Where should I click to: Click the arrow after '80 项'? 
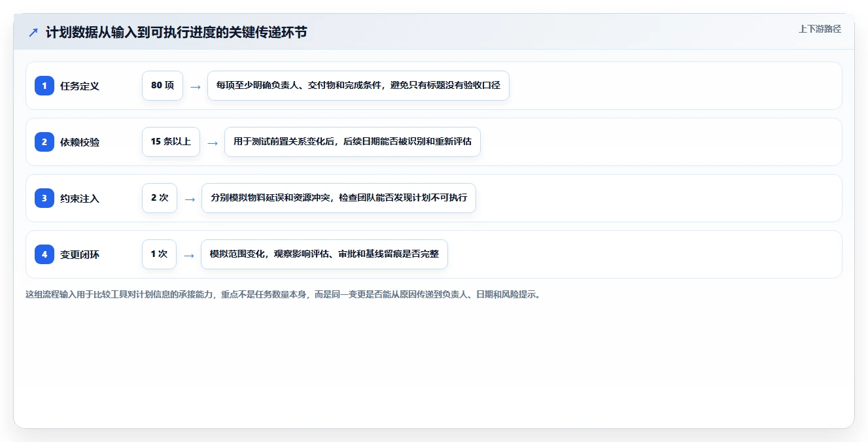point(195,86)
